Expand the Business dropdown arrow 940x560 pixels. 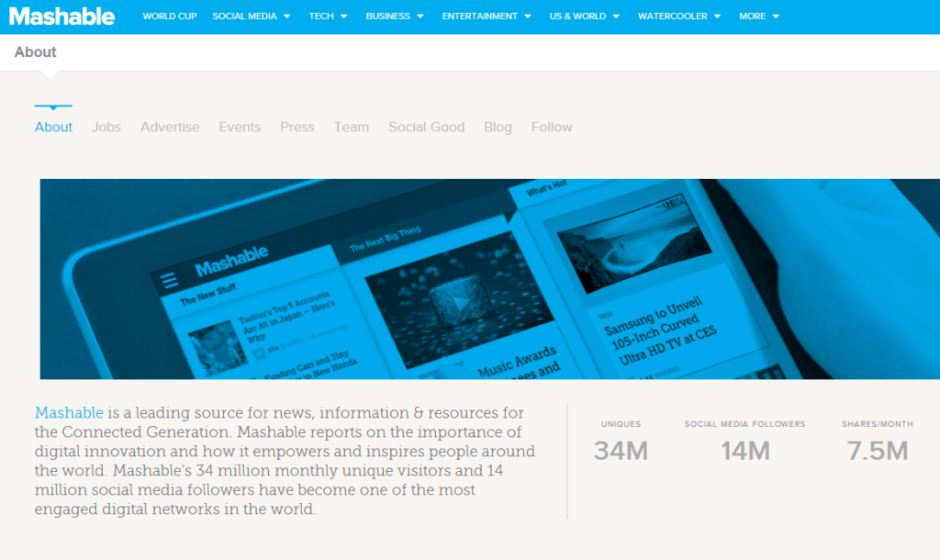[x=420, y=17]
